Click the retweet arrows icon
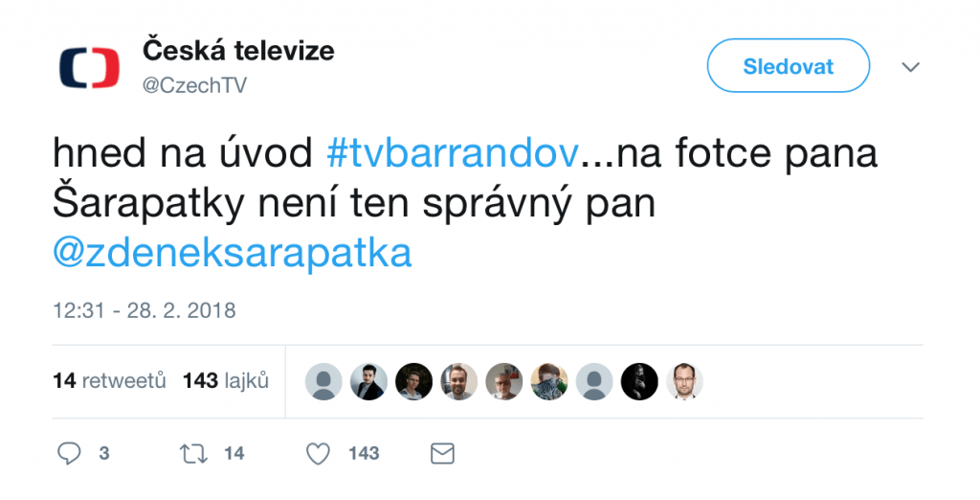This screenshot has width=980, height=500. point(193,454)
